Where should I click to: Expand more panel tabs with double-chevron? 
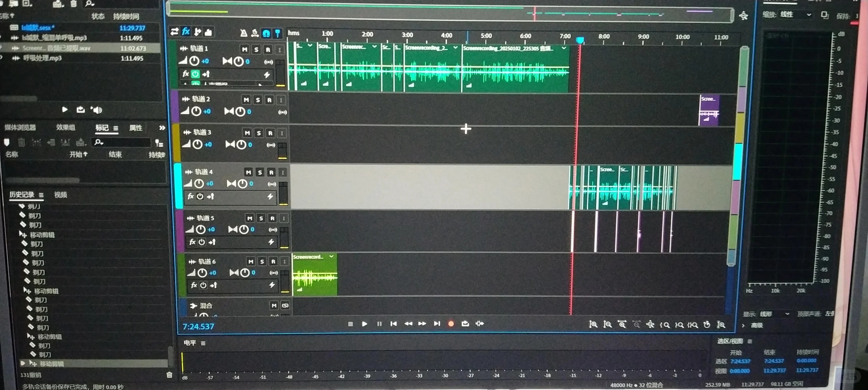pos(162,128)
